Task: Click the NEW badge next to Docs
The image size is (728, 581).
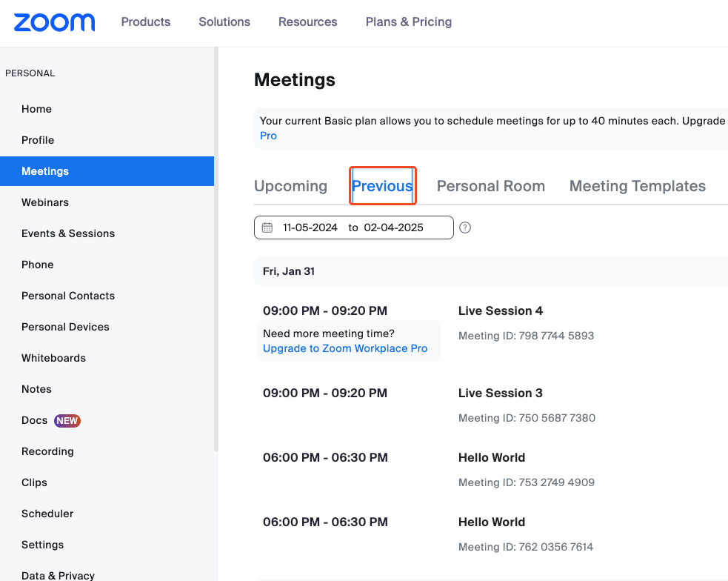Action: (67, 420)
